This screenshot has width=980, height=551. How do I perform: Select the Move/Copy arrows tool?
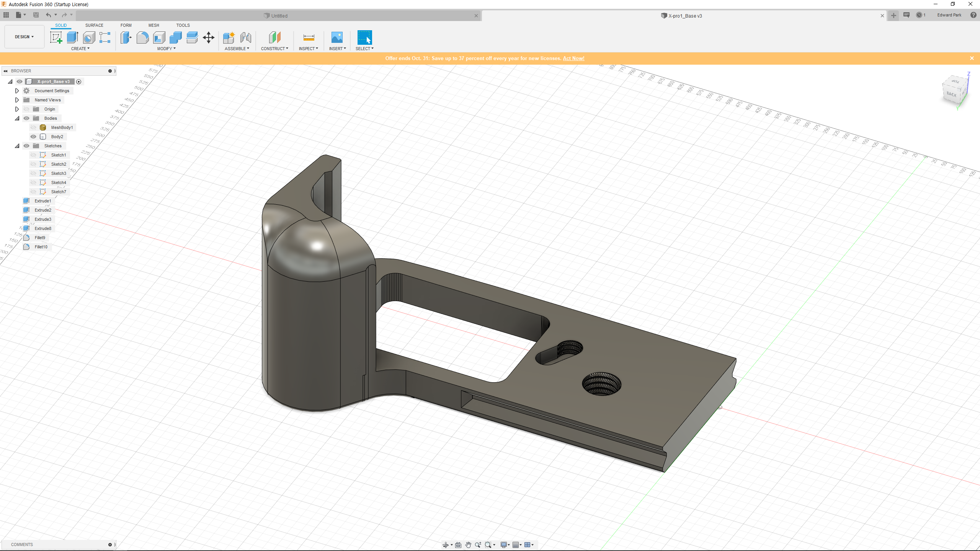point(209,37)
